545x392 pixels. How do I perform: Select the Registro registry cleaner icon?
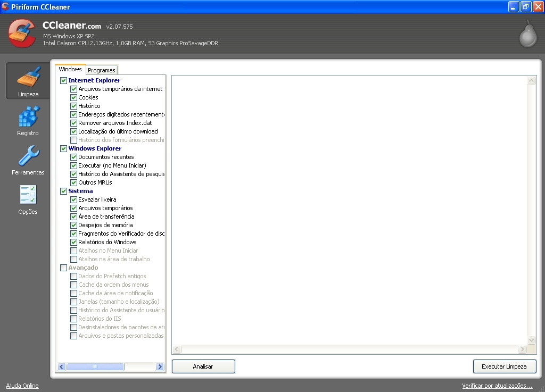(x=28, y=120)
